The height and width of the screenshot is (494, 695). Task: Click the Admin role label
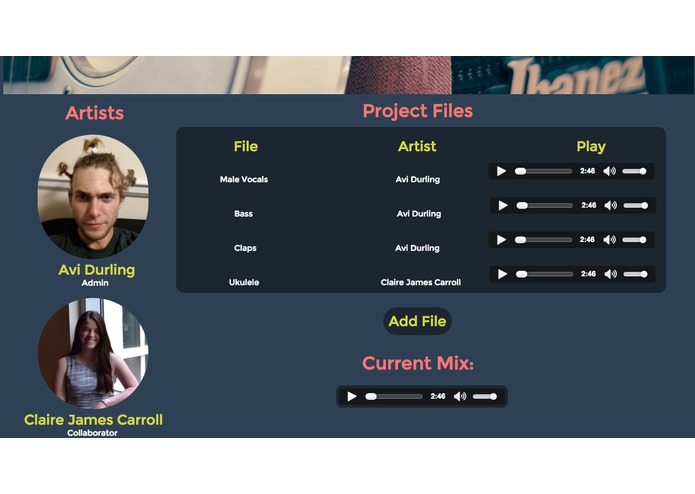tap(95, 283)
